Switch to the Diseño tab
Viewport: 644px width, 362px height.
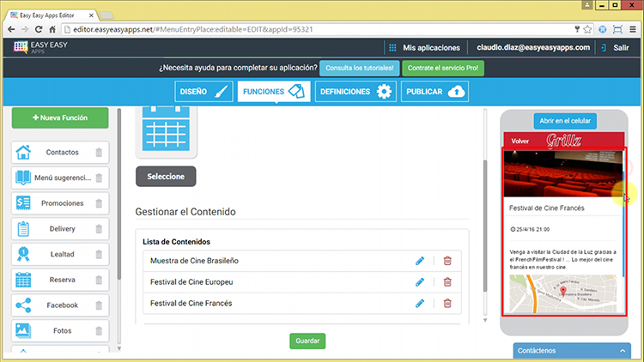pyautogui.click(x=204, y=92)
